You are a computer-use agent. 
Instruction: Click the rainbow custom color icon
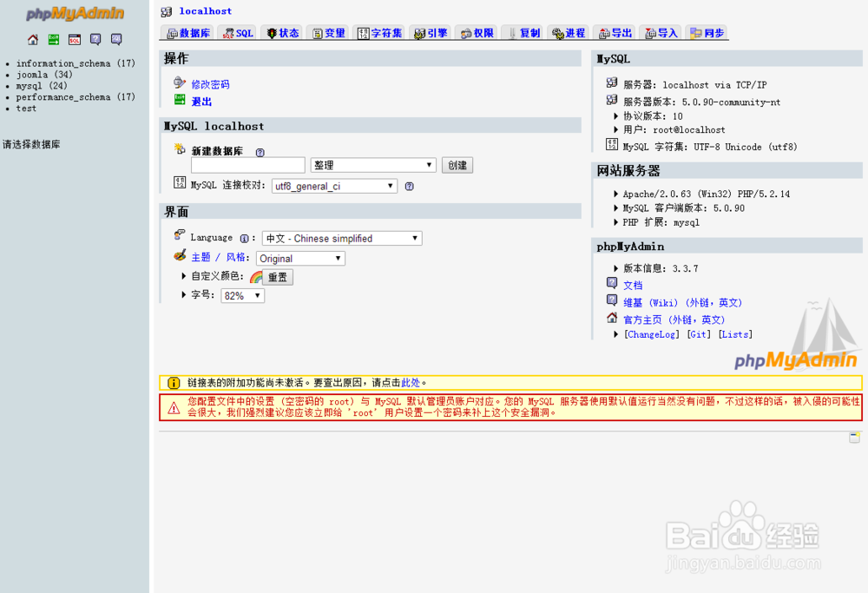(256, 277)
